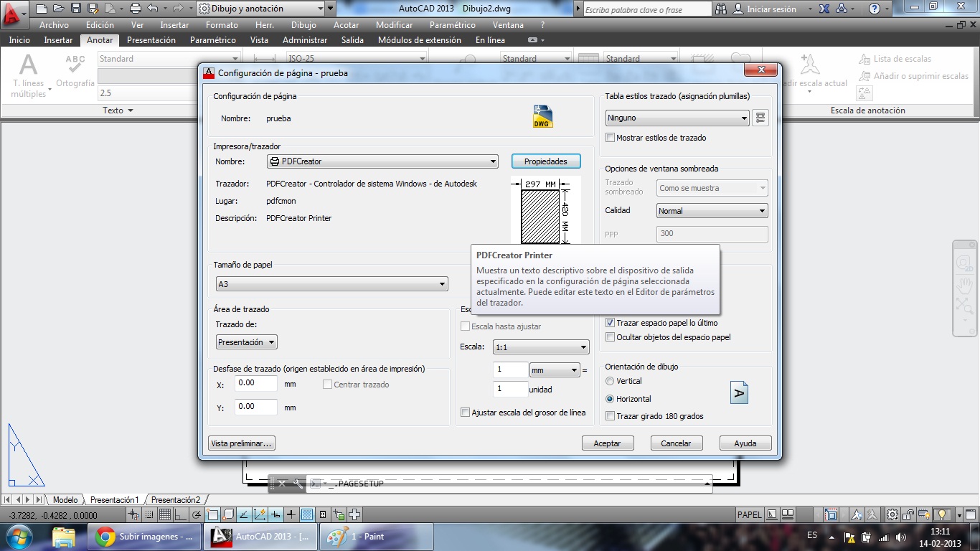Open the Trazado de Presentación dropdown
The width and height of the screenshot is (980, 551).
point(247,342)
